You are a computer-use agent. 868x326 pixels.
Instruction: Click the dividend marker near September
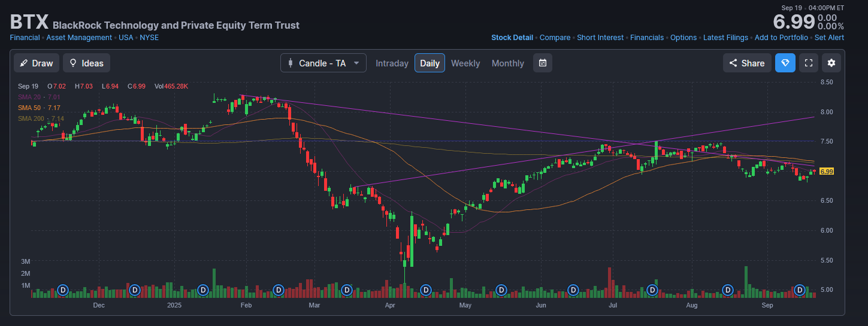799,290
